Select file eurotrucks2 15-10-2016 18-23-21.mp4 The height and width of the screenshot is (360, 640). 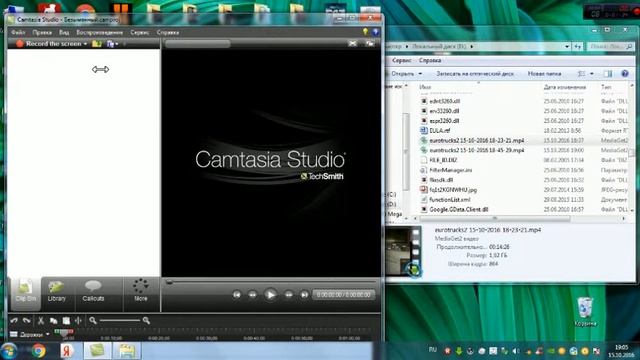[476, 140]
